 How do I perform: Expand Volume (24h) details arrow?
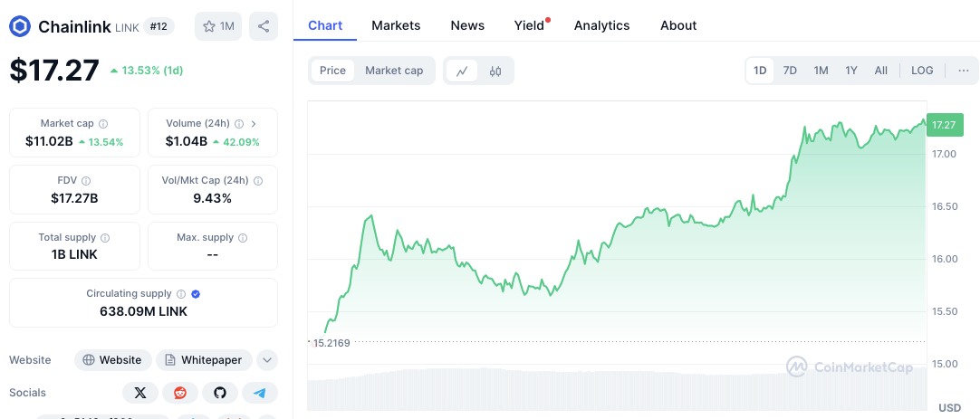point(254,124)
